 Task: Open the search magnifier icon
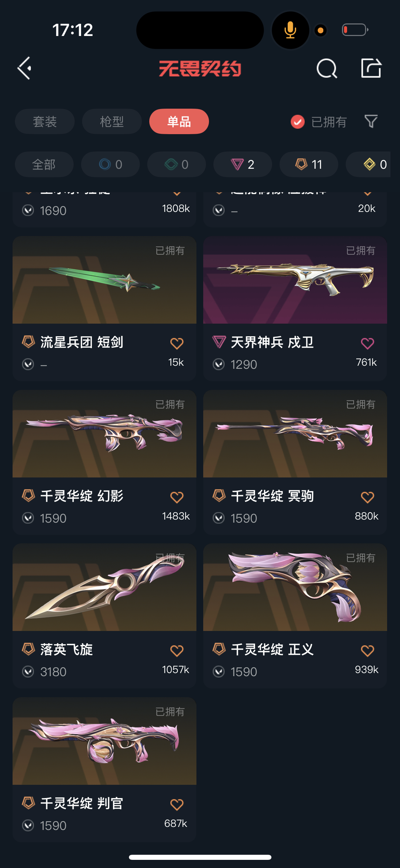[327, 68]
